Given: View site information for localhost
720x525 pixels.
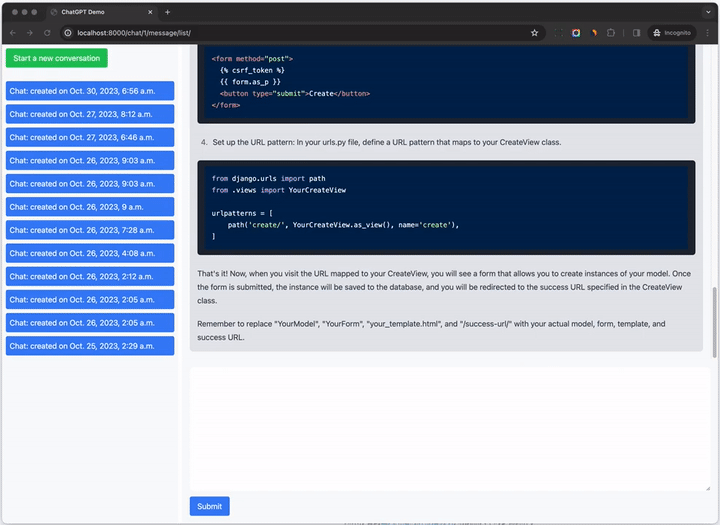Looking at the screenshot, I should (68, 33).
